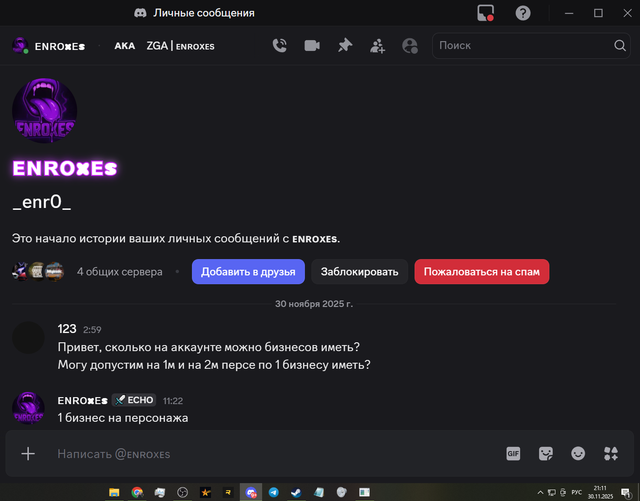640x501 pixels.
Task: Click the glowing ENROxEs display name
Action: tap(65, 168)
